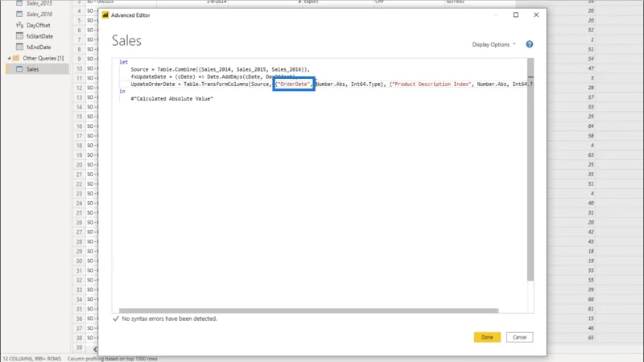The width and height of the screenshot is (644, 362).
Task: Open the Display Options dropdown
Action: pos(493,44)
